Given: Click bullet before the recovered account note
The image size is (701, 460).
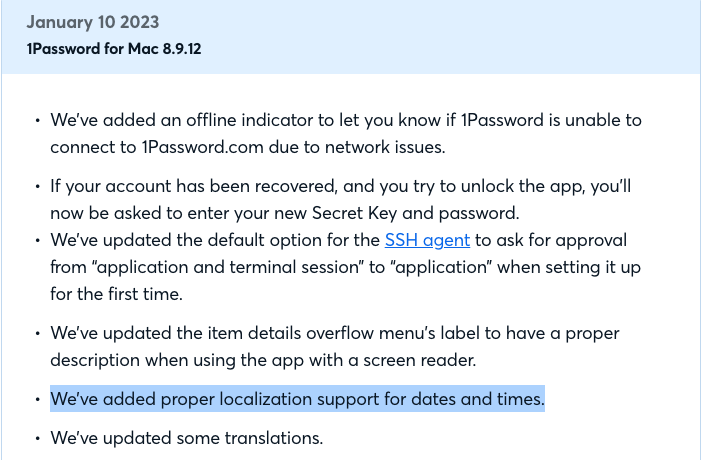Looking at the screenshot, I should (x=38, y=186).
